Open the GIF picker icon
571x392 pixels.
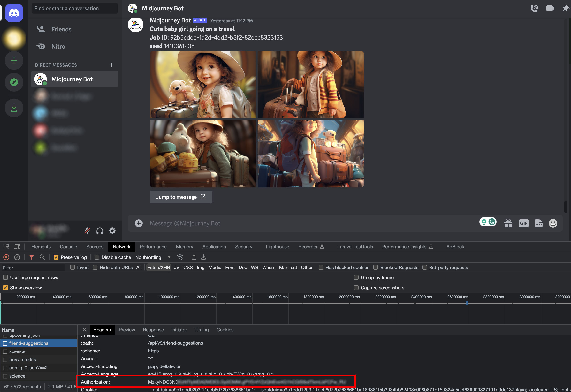pyautogui.click(x=524, y=223)
